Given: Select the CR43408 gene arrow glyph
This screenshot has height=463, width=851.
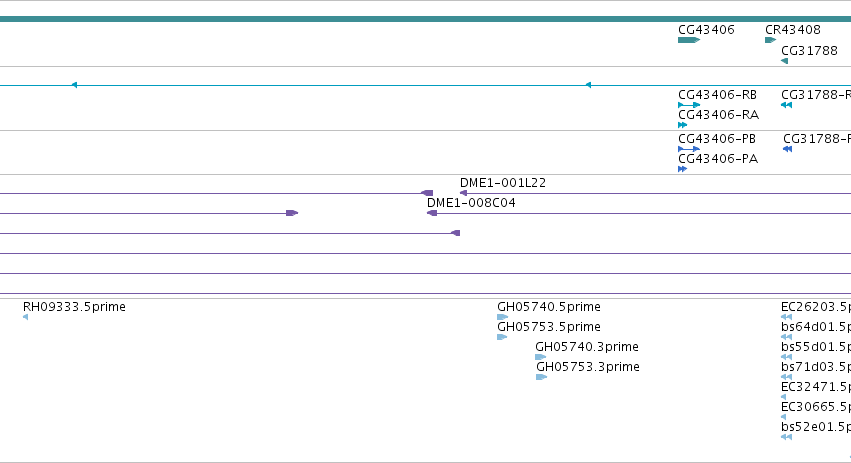Looking at the screenshot, I should pos(771,40).
